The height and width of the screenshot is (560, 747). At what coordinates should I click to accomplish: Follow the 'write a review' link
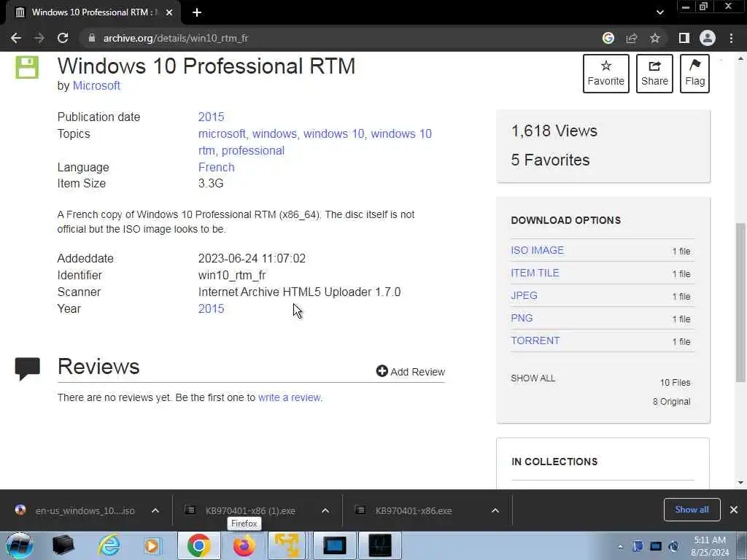tap(290, 397)
